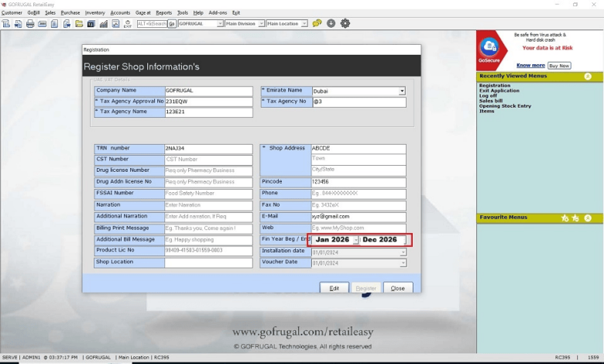
Task: Open the Emirate Name dropdown
Action: [402, 91]
